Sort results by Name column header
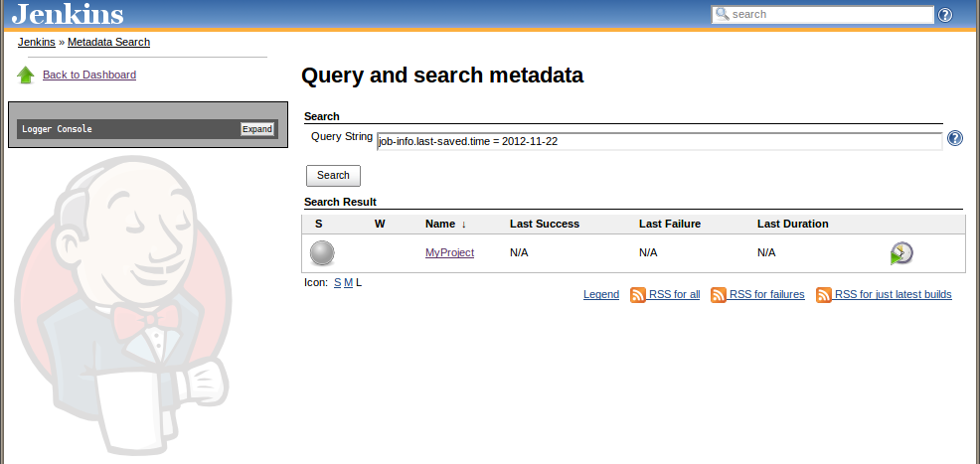This screenshot has width=980, height=464. click(445, 224)
